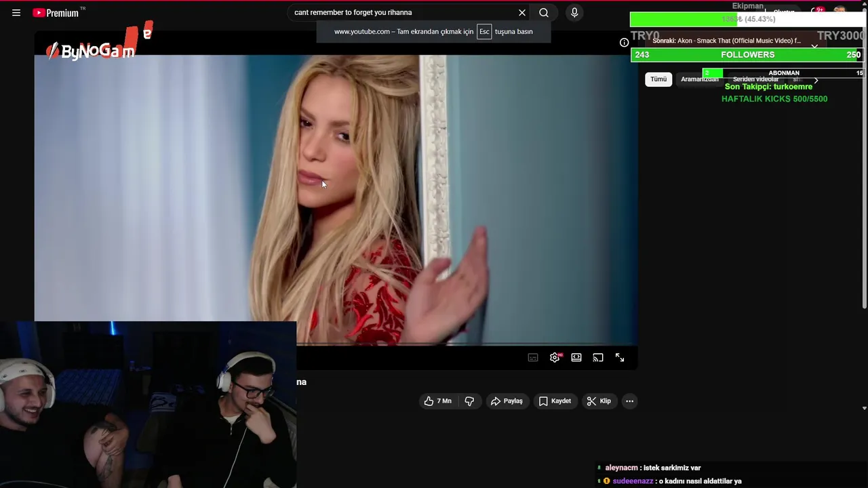
Task: Switch to theater mode in the player
Action: tap(576, 357)
